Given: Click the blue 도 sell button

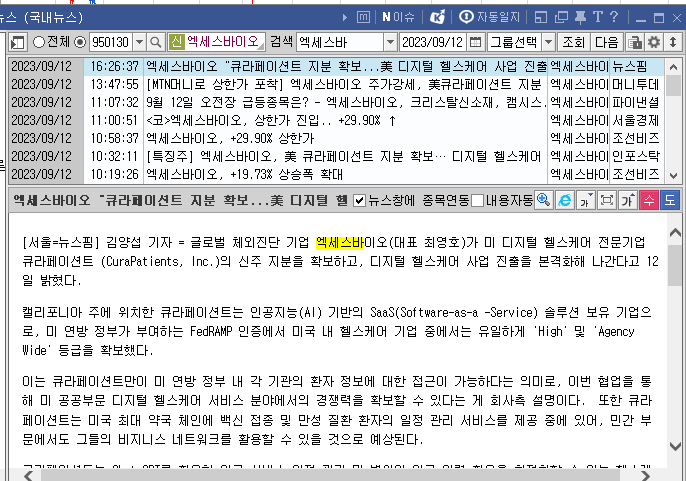Looking at the screenshot, I should click(x=670, y=200).
